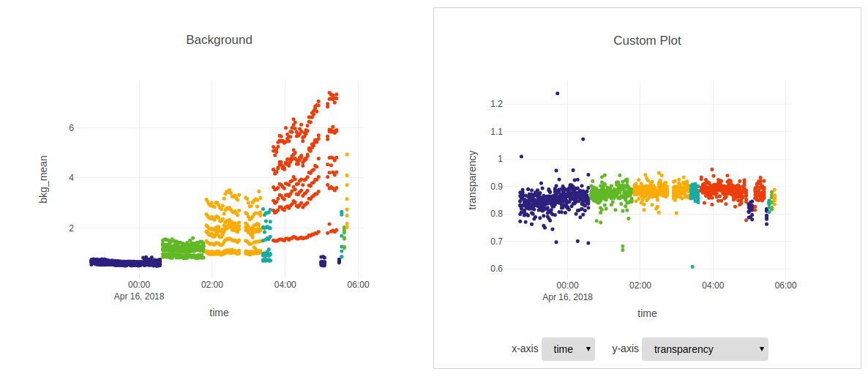868x388 pixels.
Task: Click the "y-axis" selector label text
Action: tap(625, 349)
